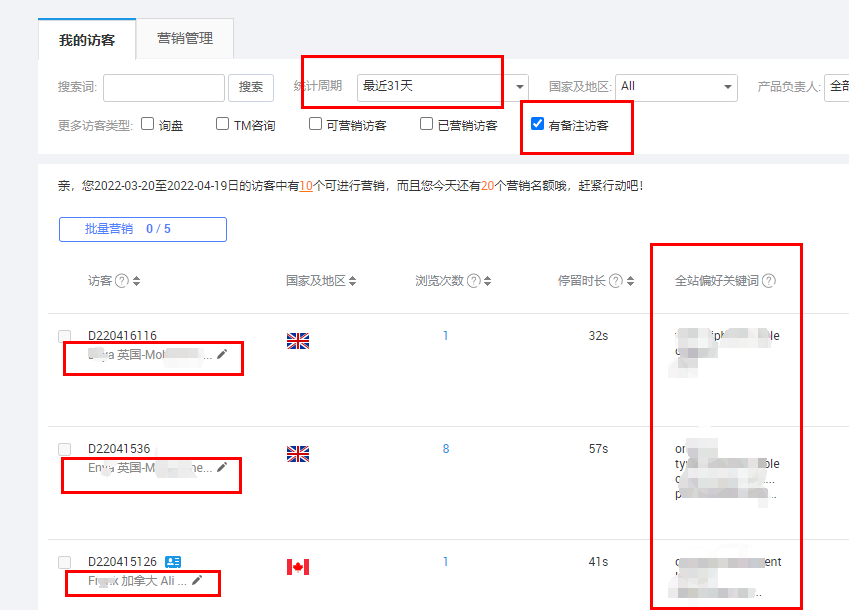
Task: Click 批量营销 0 / 5 button
Action: coord(143,229)
